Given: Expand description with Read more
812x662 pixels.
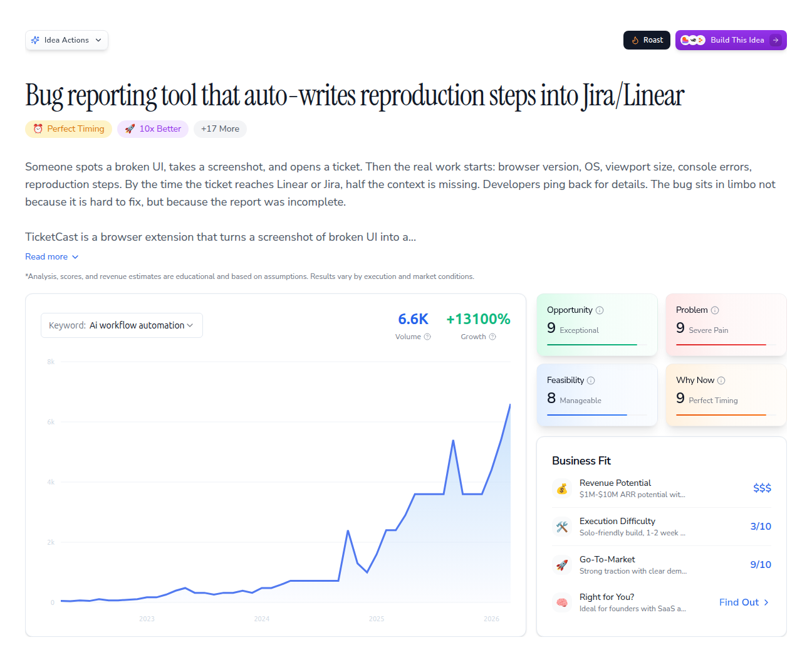Looking at the screenshot, I should [52, 256].
